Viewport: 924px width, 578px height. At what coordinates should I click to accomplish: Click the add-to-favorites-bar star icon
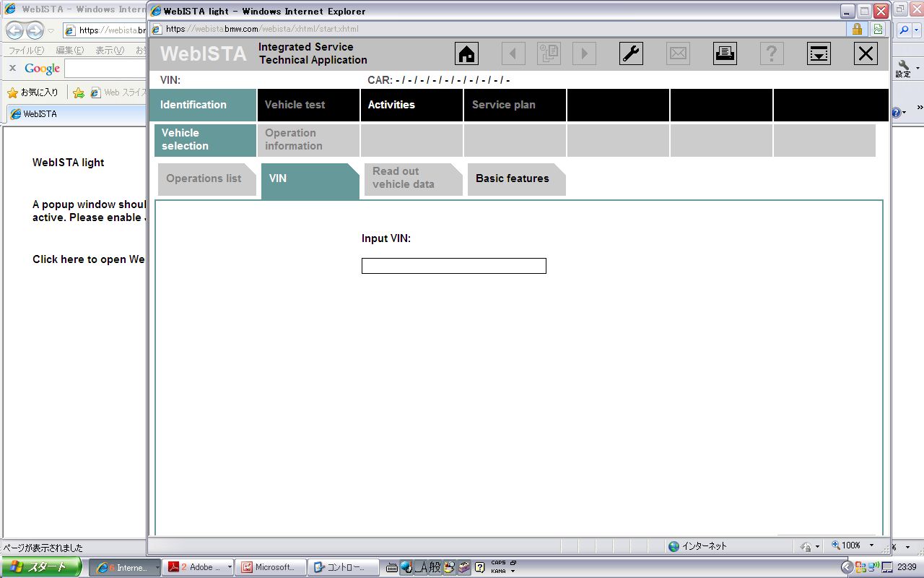click(x=79, y=92)
